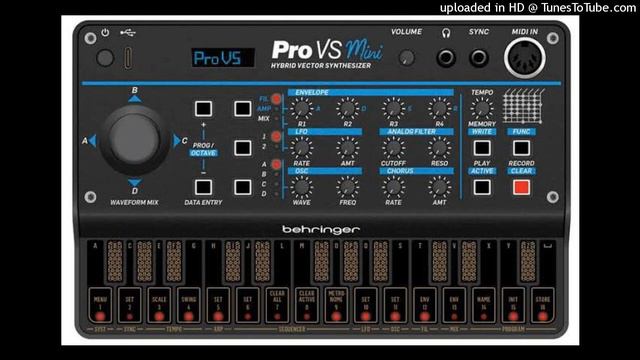Click the power button below the power symbol
This screenshot has width=640, height=360.
pos(105,58)
